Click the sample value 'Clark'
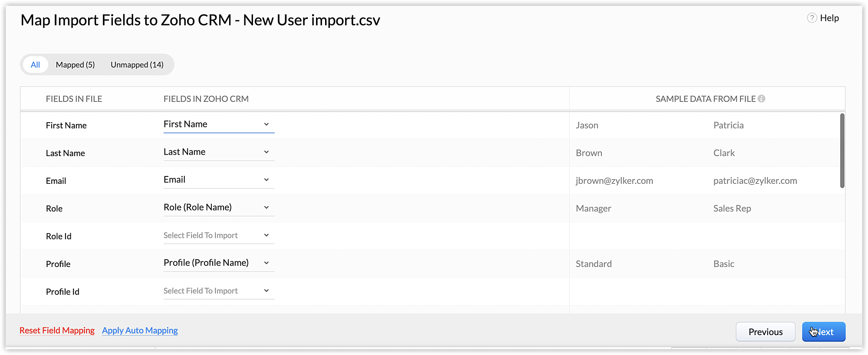Screen dimensions: 868x355 coord(724,153)
